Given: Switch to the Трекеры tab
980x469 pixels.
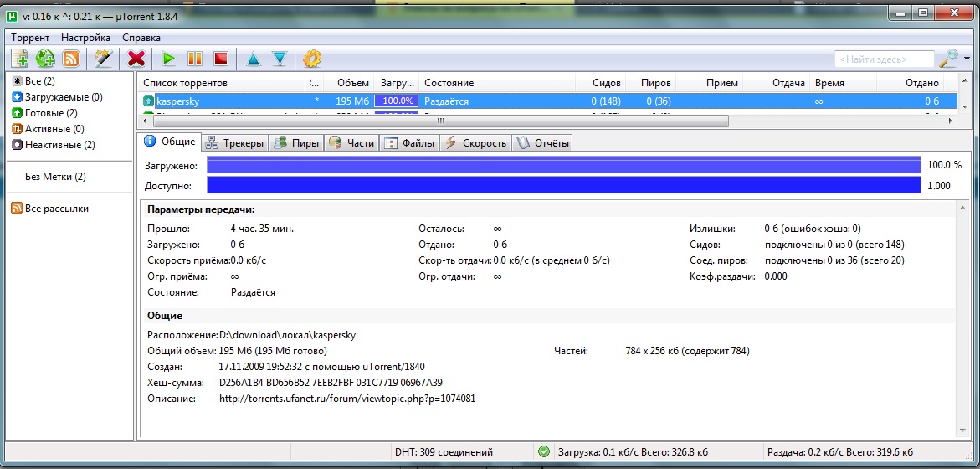Looking at the screenshot, I should (x=235, y=143).
